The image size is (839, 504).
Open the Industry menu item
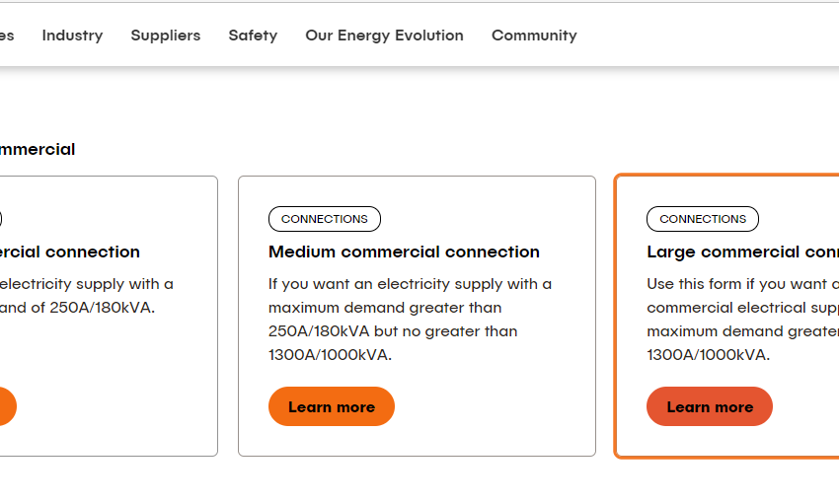coord(72,36)
